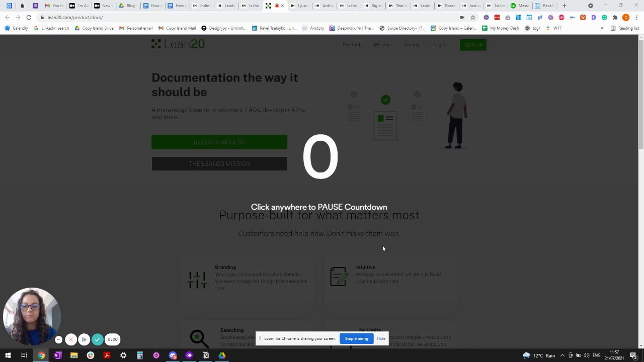Open the Swipe Directory bookmark
This screenshot has width=644, height=362.
point(403,28)
